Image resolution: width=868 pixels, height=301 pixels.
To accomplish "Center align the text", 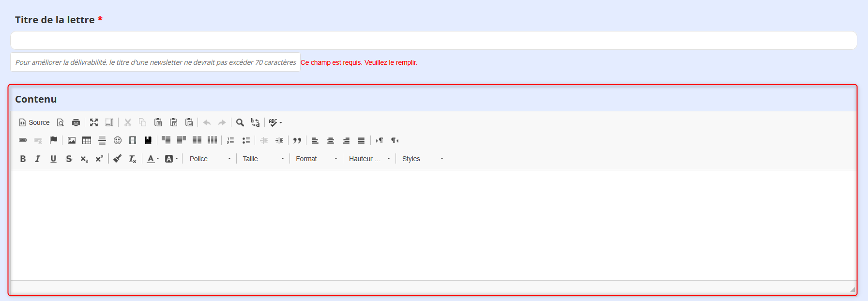I will [331, 140].
